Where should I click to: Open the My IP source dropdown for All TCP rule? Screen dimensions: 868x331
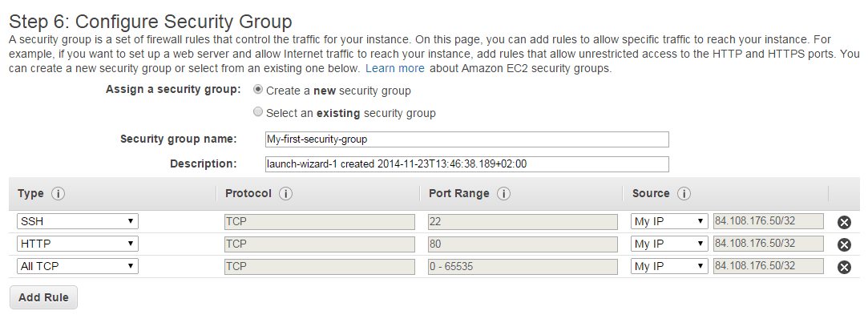pyautogui.click(x=668, y=266)
